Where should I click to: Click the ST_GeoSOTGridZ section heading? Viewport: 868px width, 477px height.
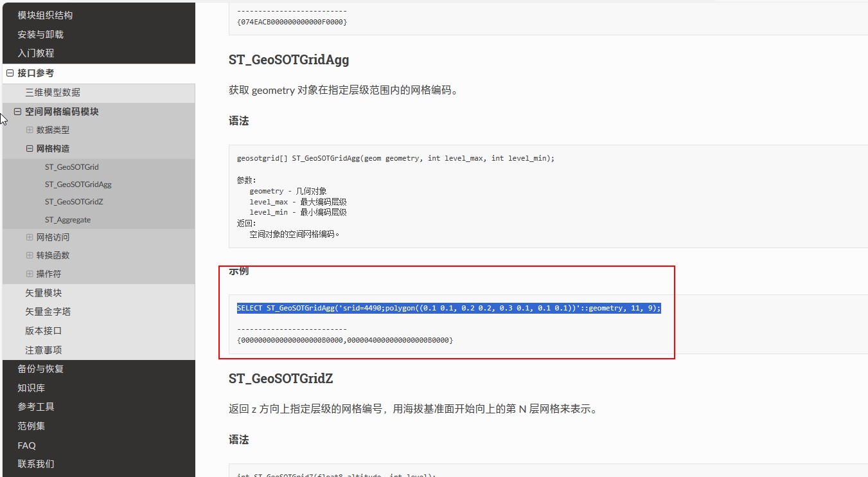281,379
